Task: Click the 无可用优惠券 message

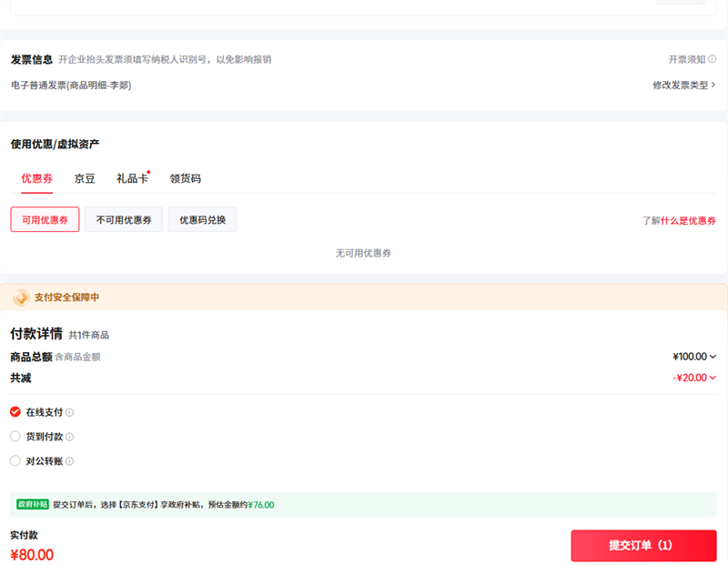Action: pos(363,253)
